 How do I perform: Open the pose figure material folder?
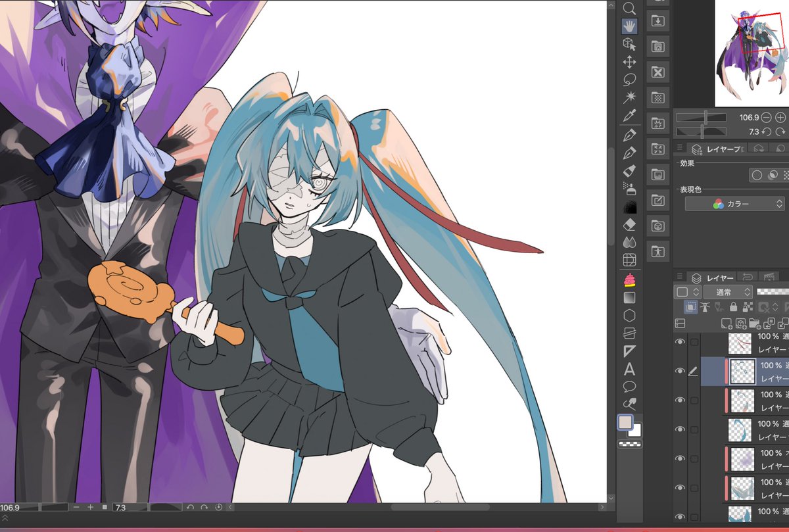657,251
